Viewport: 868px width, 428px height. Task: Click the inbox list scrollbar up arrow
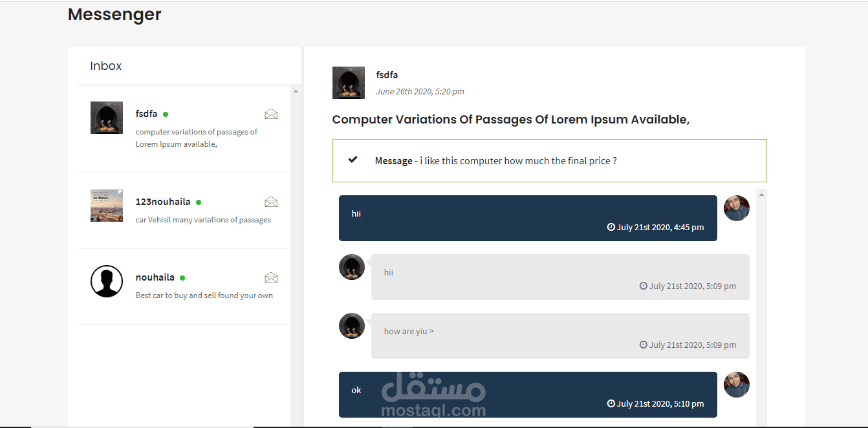point(296,91)
